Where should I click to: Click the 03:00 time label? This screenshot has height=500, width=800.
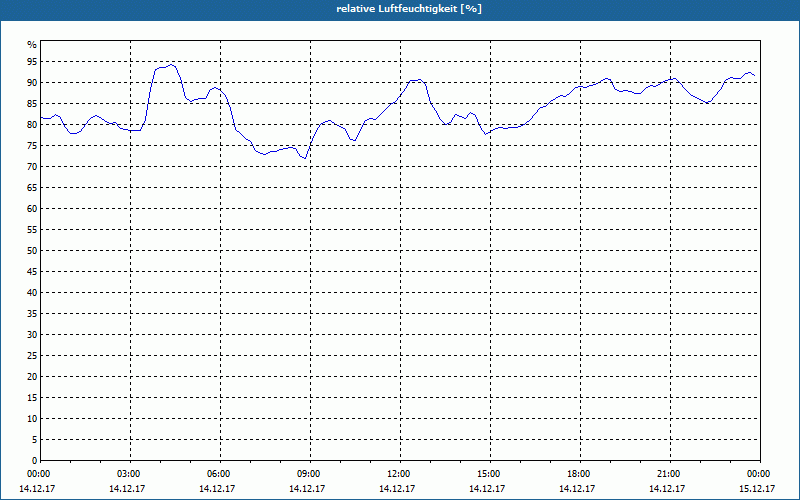click(129, 474)
